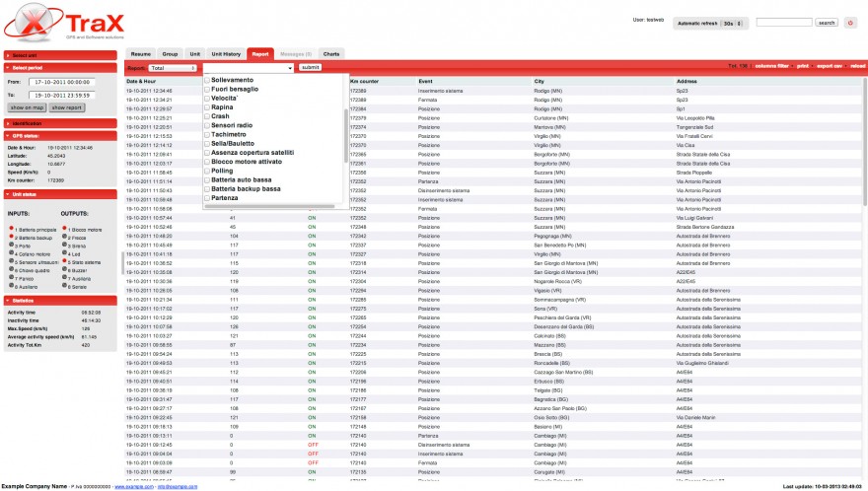Collapse the GPS status panel

pos(60,136)
